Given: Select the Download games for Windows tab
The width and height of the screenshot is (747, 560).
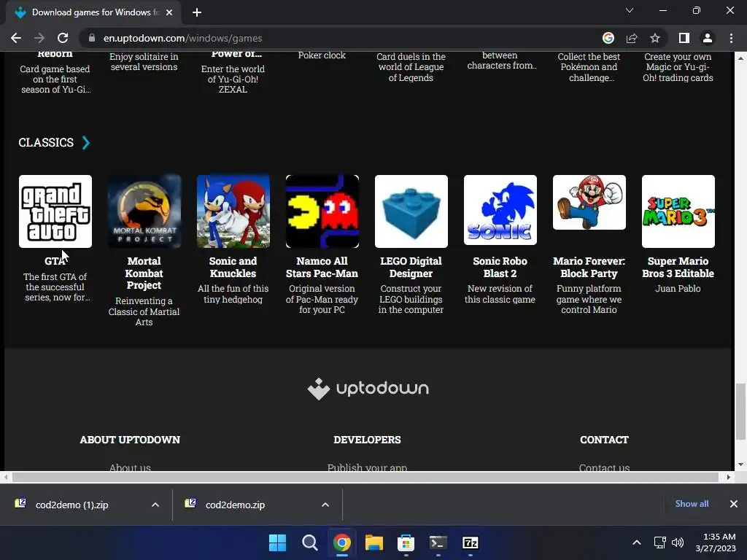Looking at the screenshot, I should tap(93, 12).
